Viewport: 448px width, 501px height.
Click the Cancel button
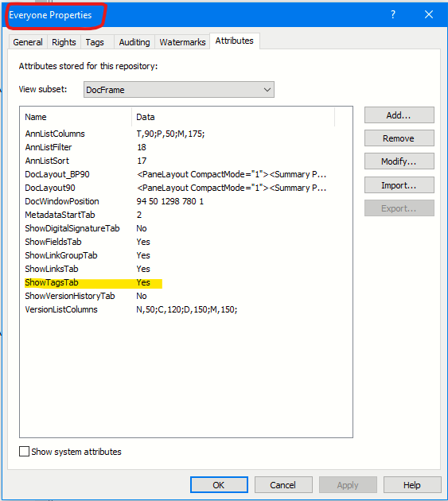point(283,485)
